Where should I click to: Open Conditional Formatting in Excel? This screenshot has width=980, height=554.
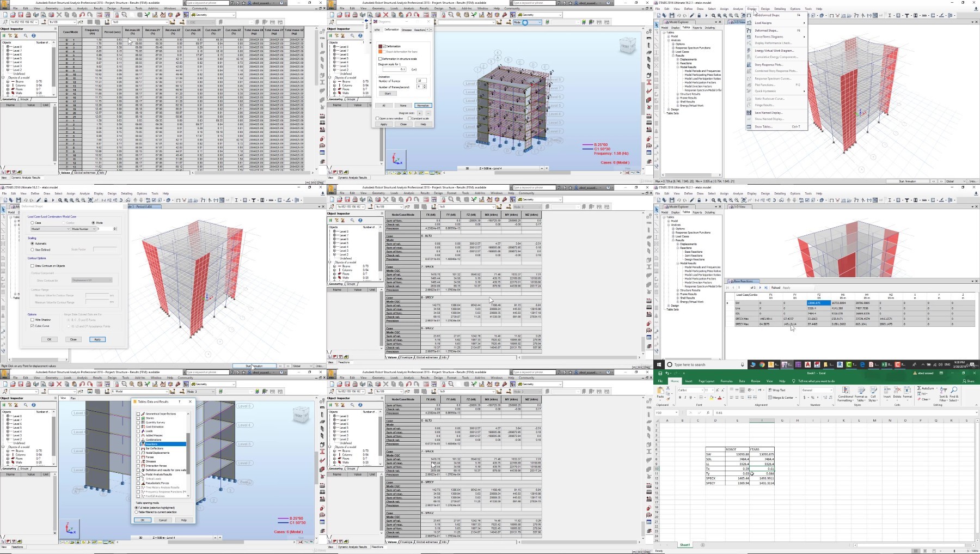point(846,393)
